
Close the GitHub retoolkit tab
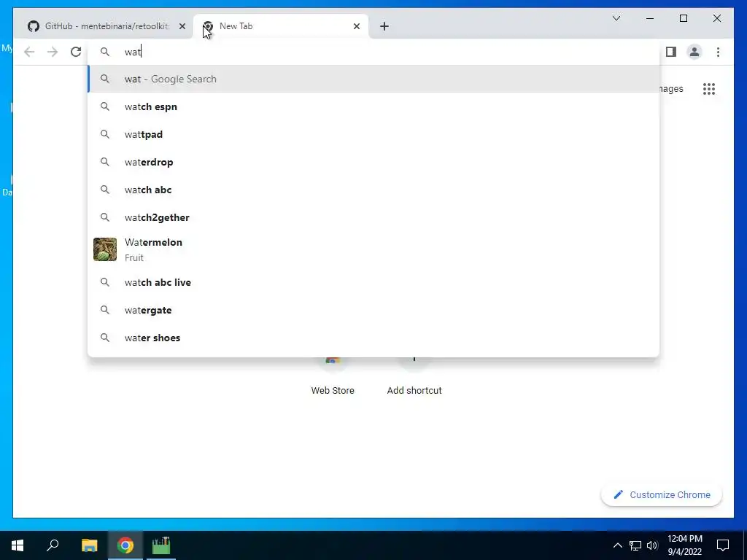point(182,26)
